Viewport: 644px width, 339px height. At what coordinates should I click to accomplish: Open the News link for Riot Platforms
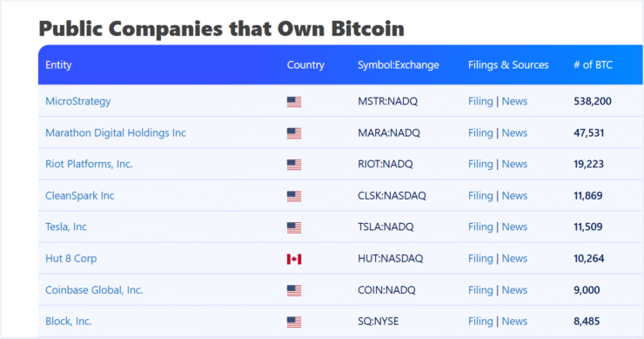click(x=514, y=164)
